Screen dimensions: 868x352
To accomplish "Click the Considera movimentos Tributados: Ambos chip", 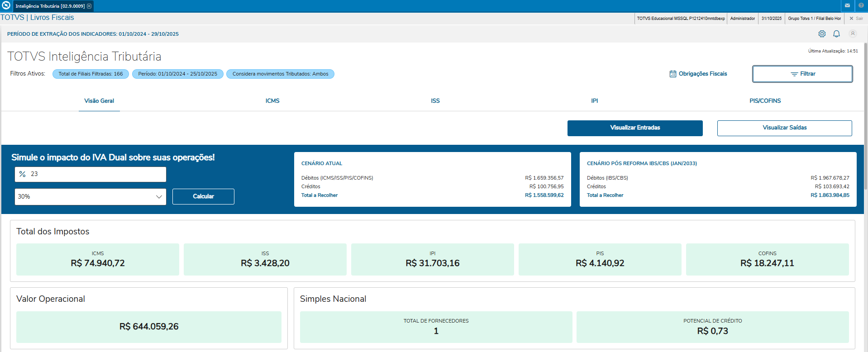I will tap(281, 74).
